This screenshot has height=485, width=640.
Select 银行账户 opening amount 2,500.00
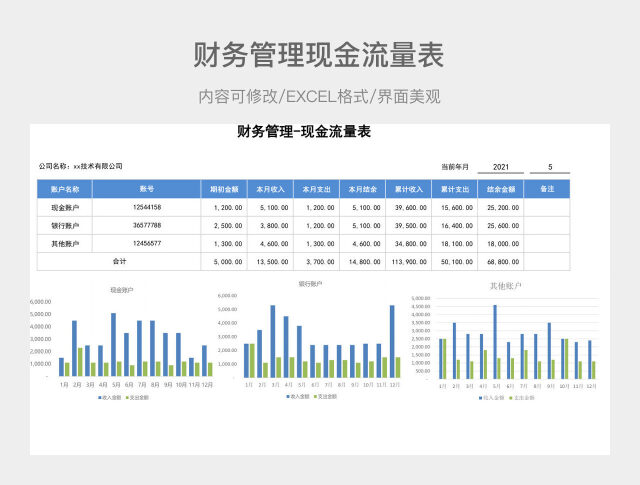point(228,225)
